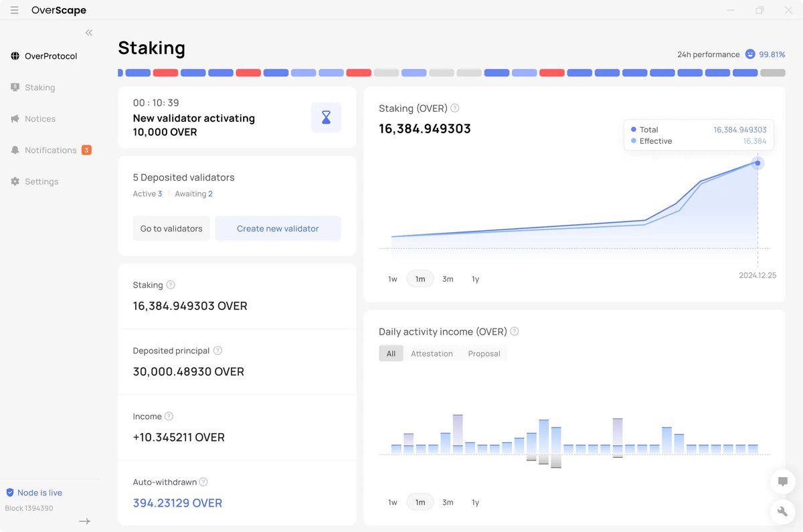Open the hamburger menu icon

pos(14,11)
